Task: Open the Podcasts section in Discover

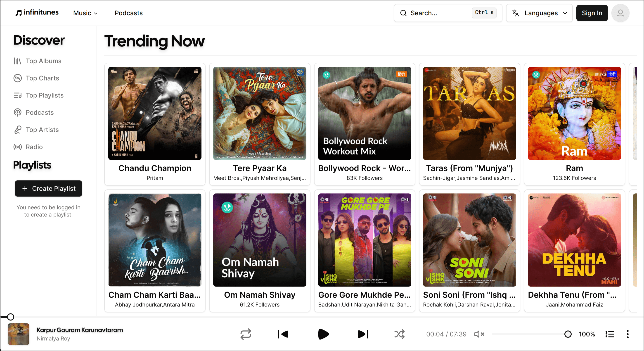Action: pyautogui.click(x=40, y=112)
